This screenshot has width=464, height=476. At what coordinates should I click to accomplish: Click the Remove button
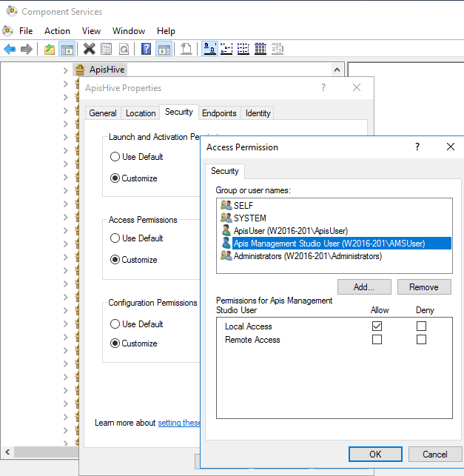(x=423, y=287)
